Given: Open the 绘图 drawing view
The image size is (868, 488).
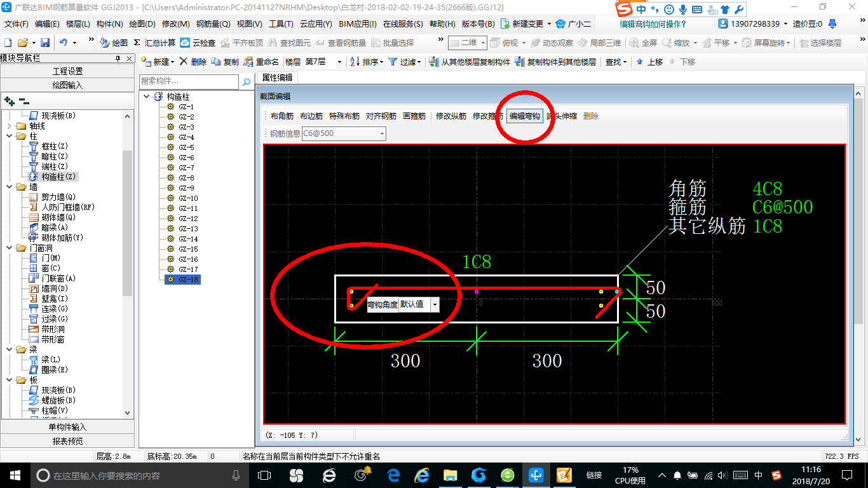Looking at the screenshot, I should click(x=114, y=43).
